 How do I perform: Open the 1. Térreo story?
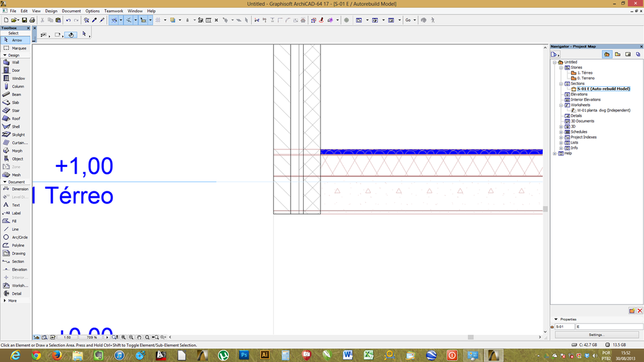[x=585, y=73]
